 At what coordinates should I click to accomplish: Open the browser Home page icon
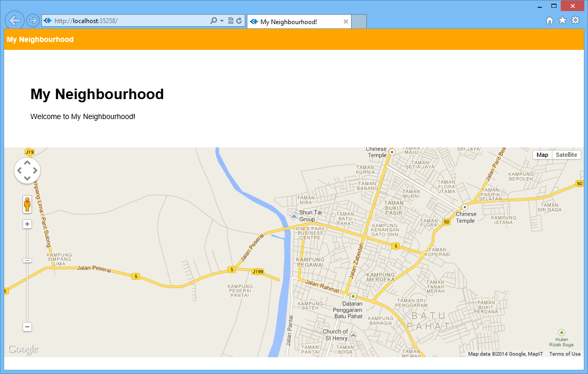pyautogui.click(x=550, y=20)
